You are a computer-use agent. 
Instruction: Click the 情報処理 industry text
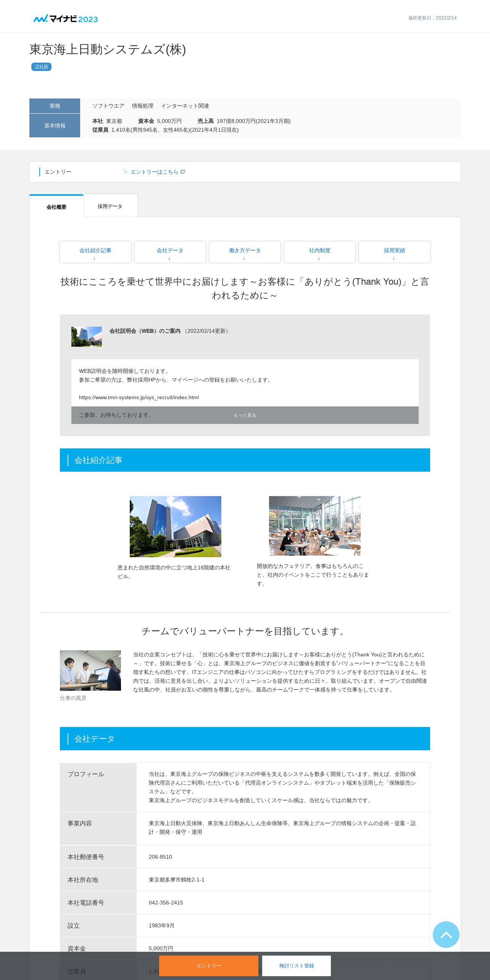coord(143,106)
